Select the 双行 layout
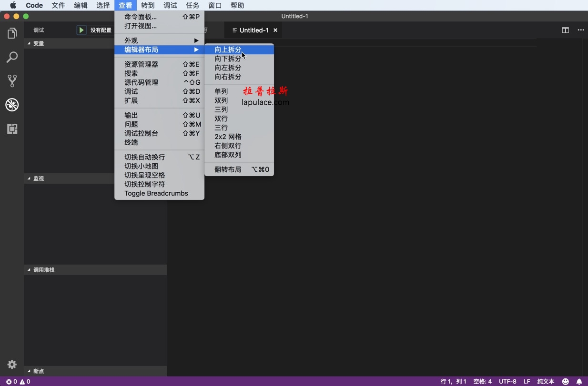Image resolution: width=588 pixels, height=386 pixels. (x=239, y=119)
